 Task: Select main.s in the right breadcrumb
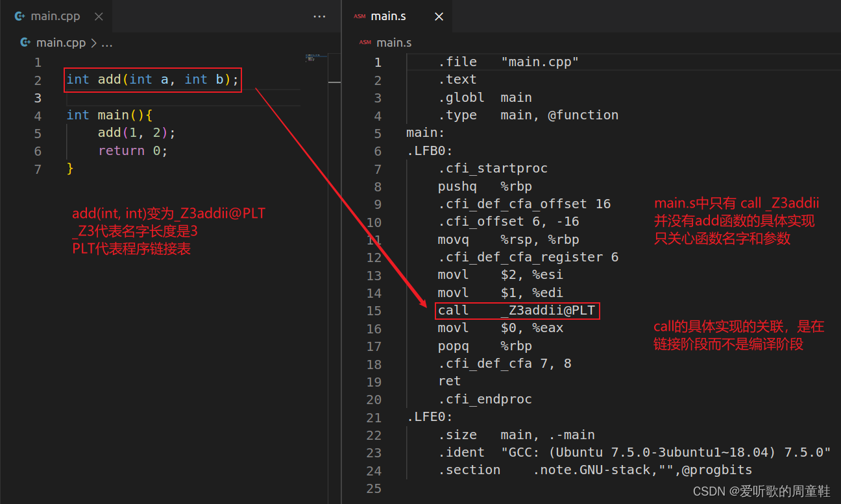tap(394, 43)
